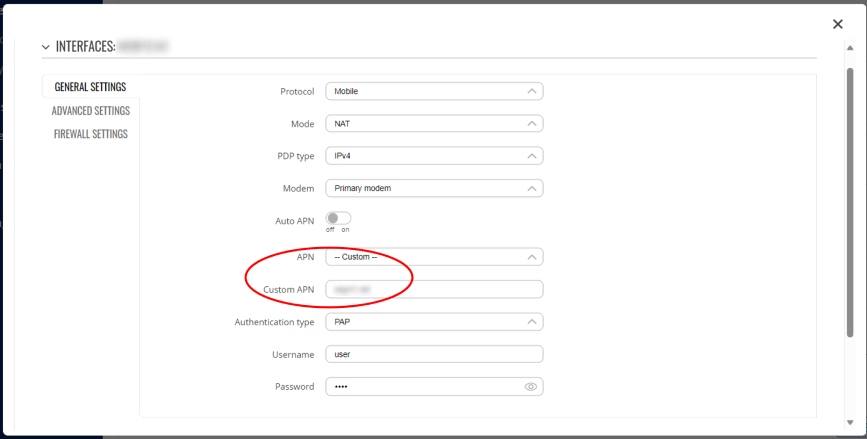The image size is (867, 439).
Task: Open the Modem dropdown
Action: coord(434,188)
